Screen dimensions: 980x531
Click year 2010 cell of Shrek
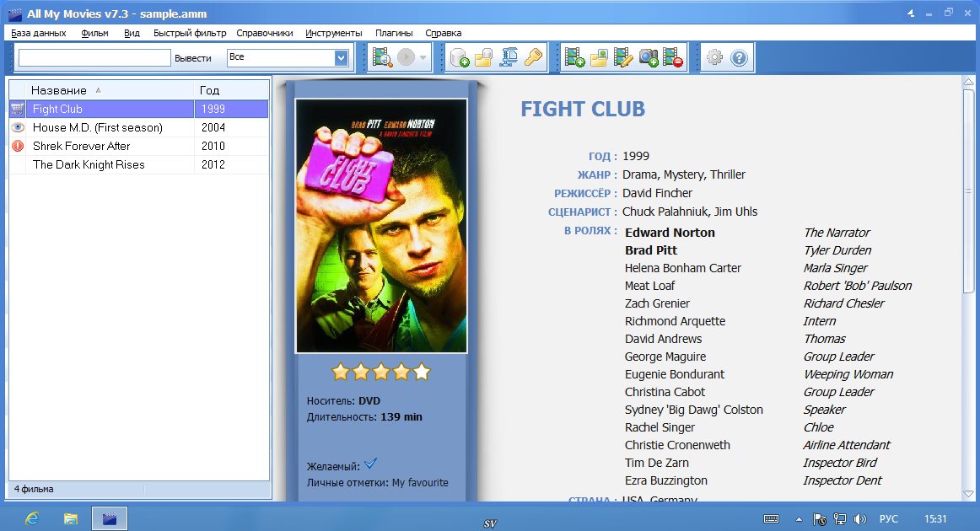point(231,146)
